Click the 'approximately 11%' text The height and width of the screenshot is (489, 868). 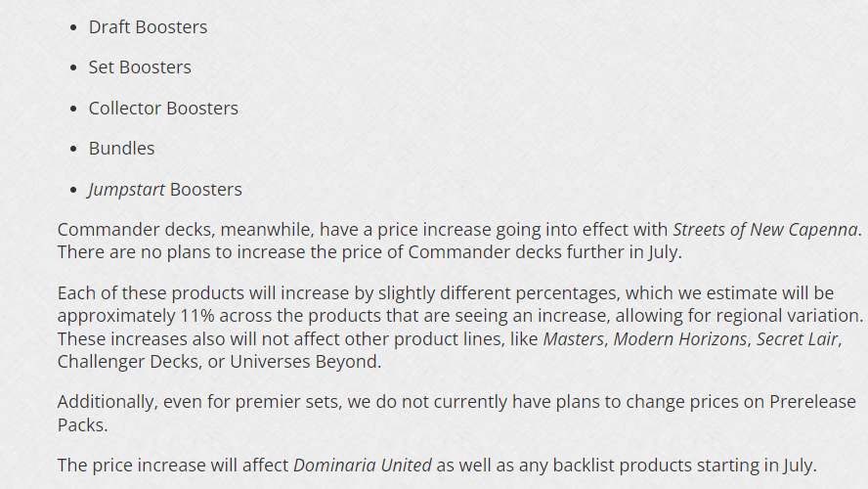(x=126, y=317)
